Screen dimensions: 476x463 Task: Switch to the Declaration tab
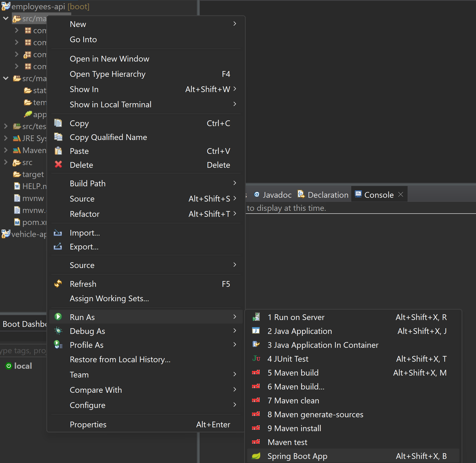pos(323,195)
